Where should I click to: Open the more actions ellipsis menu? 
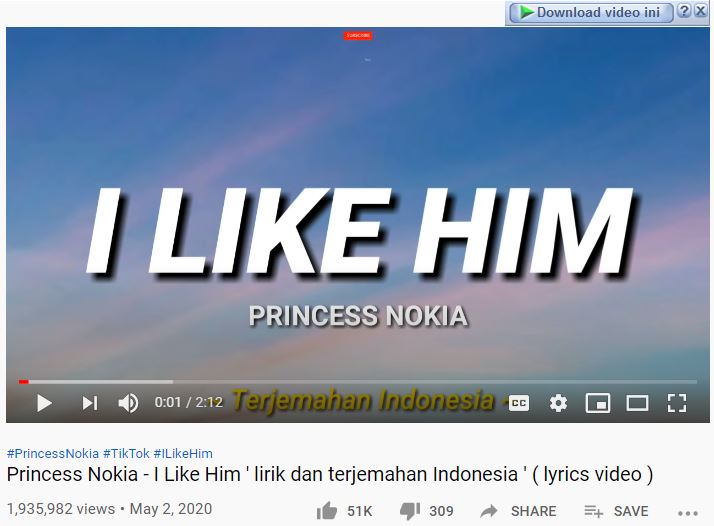688,513
